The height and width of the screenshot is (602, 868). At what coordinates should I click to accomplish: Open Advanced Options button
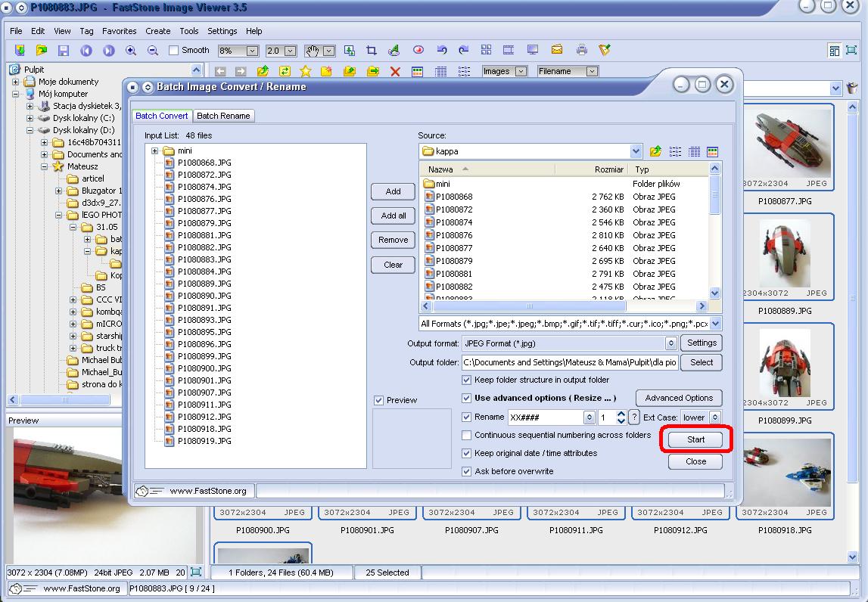tap(679, 398)
